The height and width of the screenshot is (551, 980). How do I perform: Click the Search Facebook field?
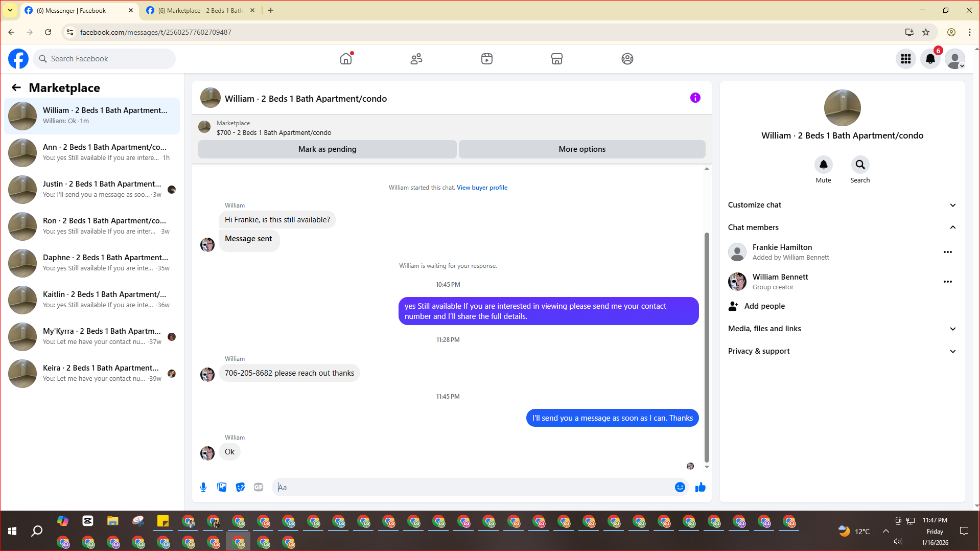point(105,59)
